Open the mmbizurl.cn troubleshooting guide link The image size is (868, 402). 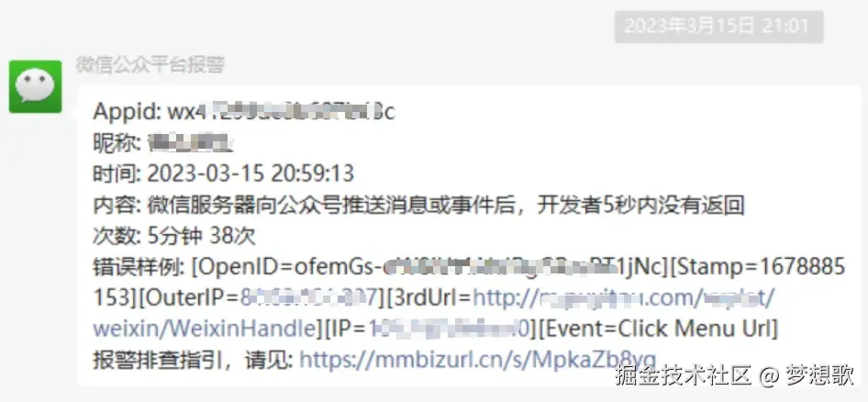point(478,360)
